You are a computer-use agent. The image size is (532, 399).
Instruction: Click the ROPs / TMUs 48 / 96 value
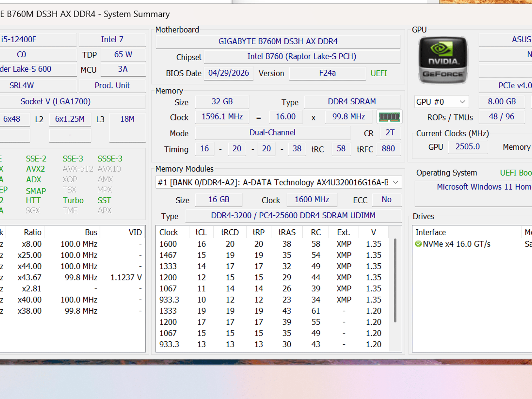(x=502, y=117)
